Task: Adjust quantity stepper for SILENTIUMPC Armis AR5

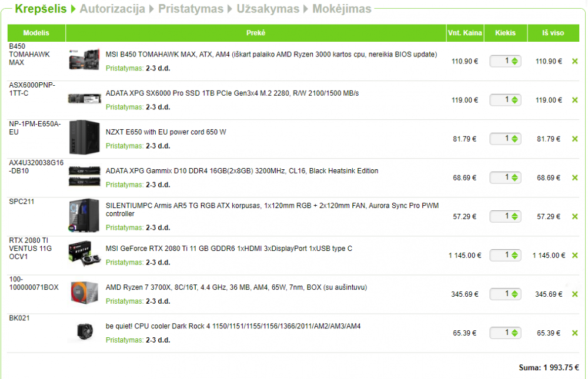Action: (514, 216)
